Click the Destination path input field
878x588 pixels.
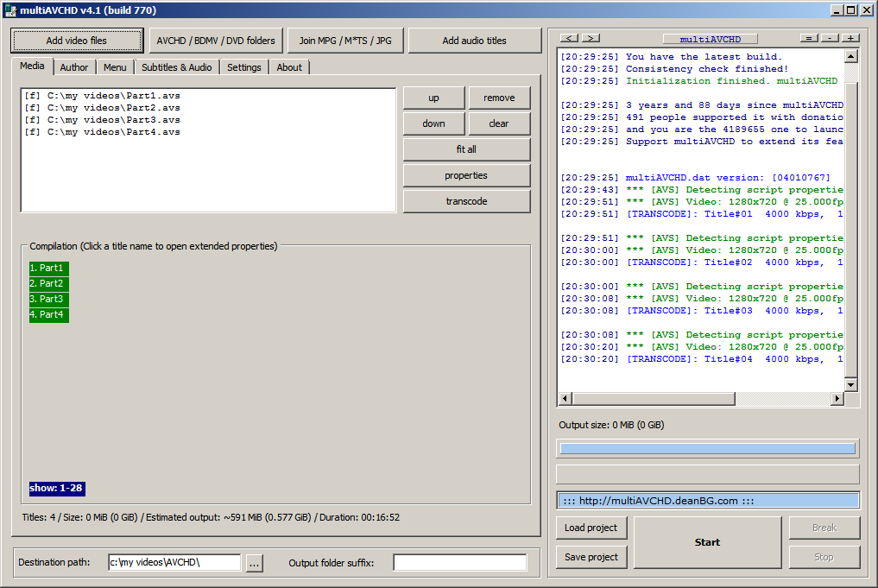pyautogui.click(x=174, y=562)
